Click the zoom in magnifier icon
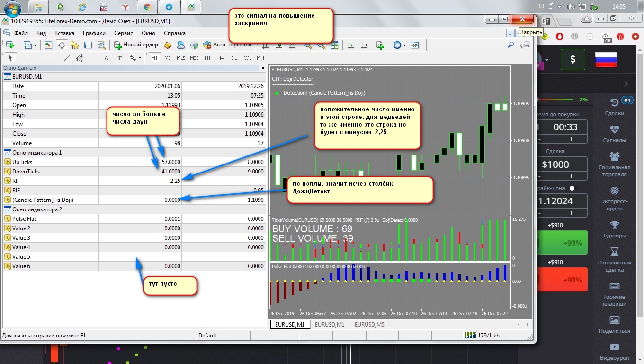Screen dimensions: 644x364 tap(308, 45)
